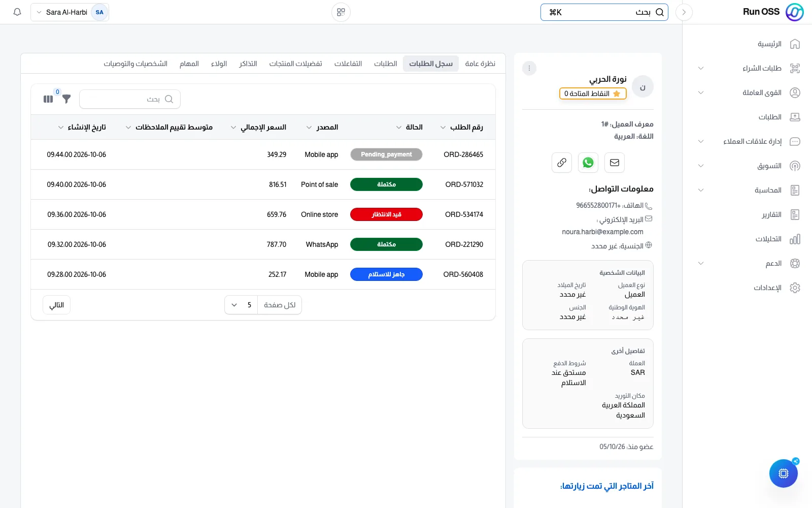Change rows per page dropdown
812x508 pixels.
(241, 305)
